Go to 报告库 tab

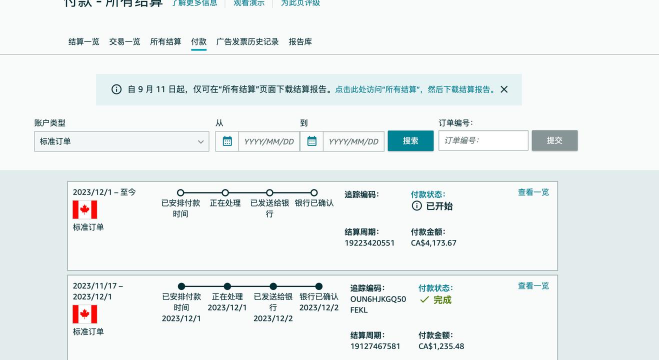[300, 42]
